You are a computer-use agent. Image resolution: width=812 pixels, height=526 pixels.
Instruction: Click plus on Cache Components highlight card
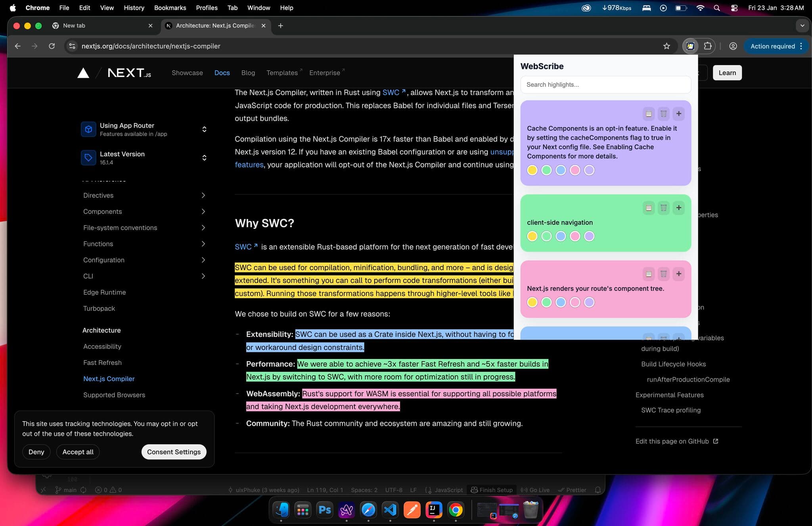coord(679,114)
